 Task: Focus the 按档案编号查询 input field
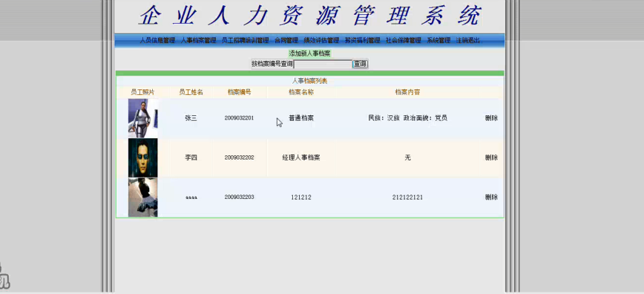(x=323, y=64)
